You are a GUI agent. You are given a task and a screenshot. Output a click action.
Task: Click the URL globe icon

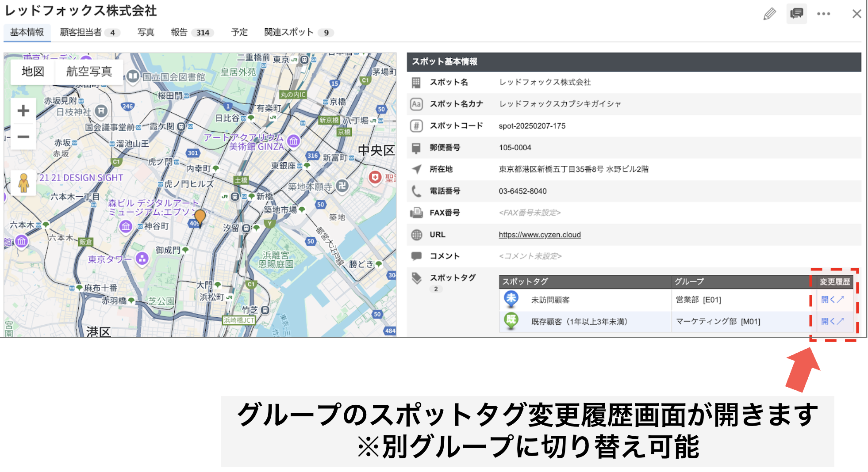click(x=416, y=235)
